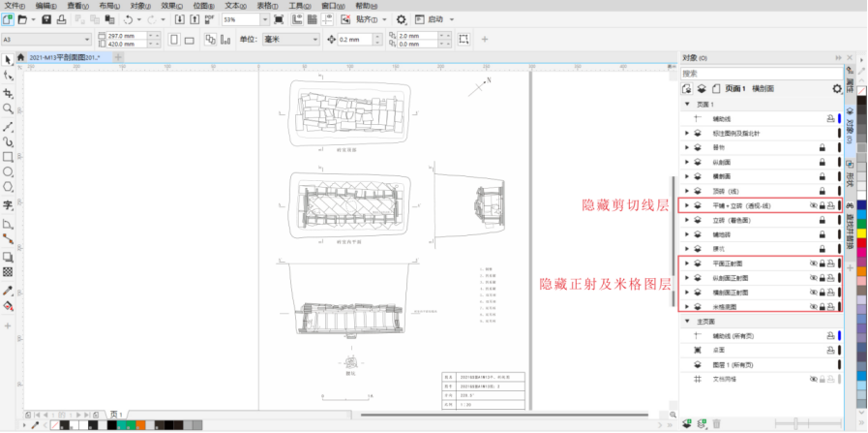Switch to the 页 1 page tab

pyautogui.click(x=116, y=414)
